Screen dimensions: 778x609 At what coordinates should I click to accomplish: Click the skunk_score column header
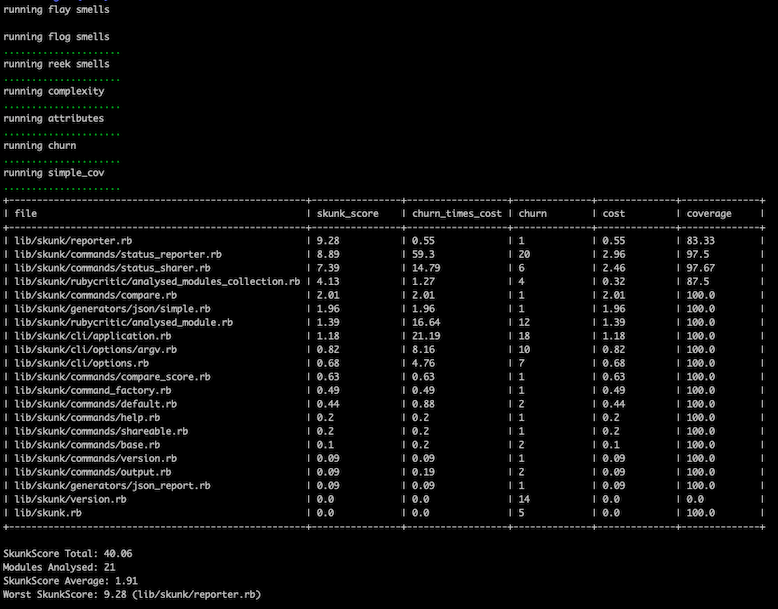click(350, 214)
